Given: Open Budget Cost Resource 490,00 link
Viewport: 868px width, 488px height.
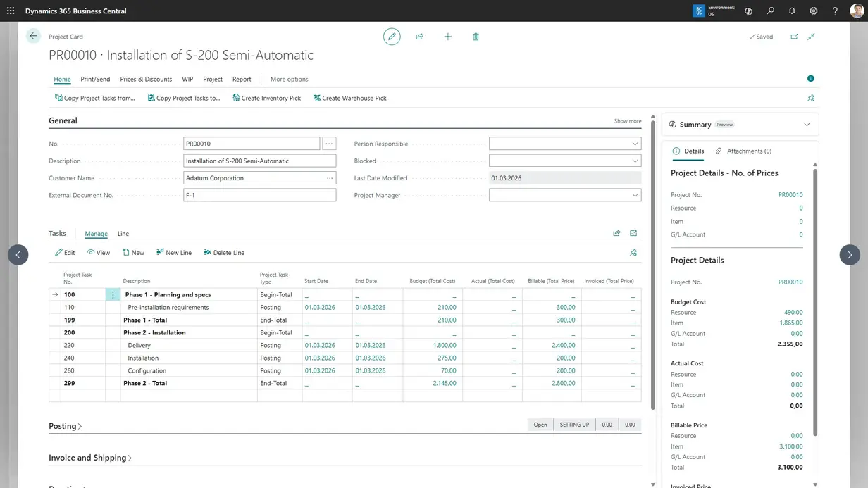Looking at the screenshot, I should pyautogui.click(x=793, y=312).
